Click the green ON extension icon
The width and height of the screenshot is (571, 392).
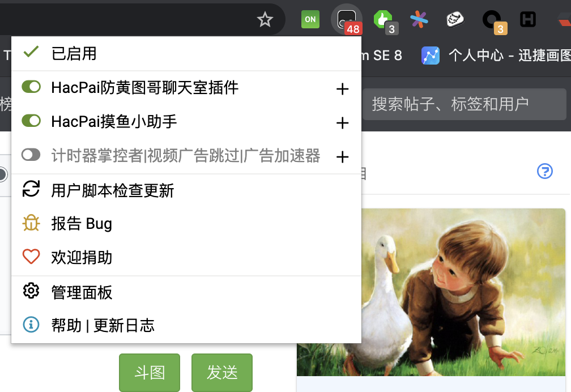click(310, 19)
